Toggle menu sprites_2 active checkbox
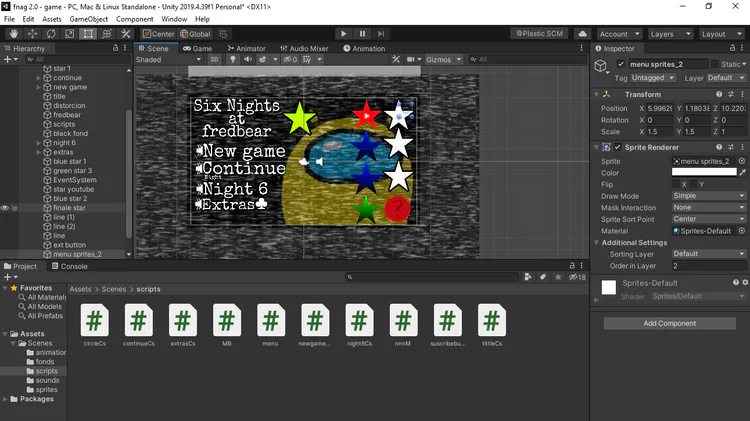 point(621,64)
